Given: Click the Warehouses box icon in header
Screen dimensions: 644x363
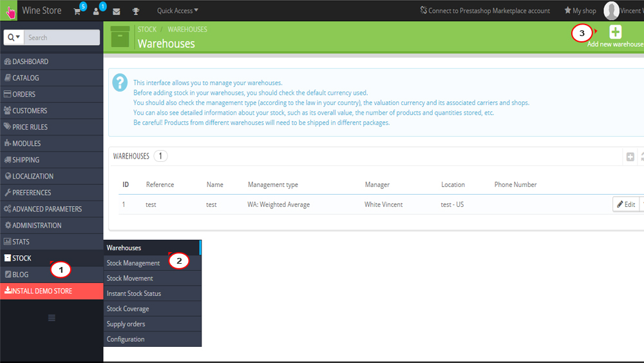Looking at the screenshot, I should click(x=120, y=37).
